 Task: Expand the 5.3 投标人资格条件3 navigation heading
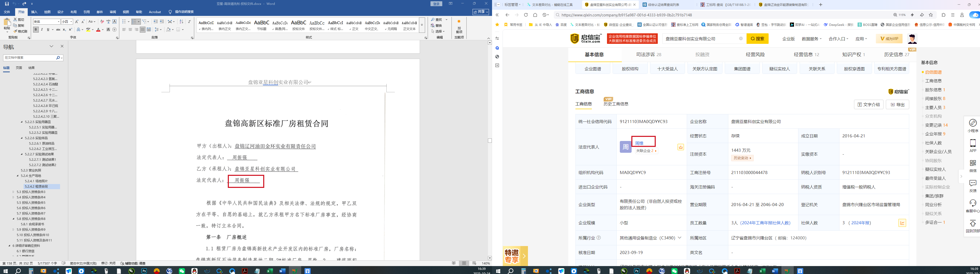13,192
